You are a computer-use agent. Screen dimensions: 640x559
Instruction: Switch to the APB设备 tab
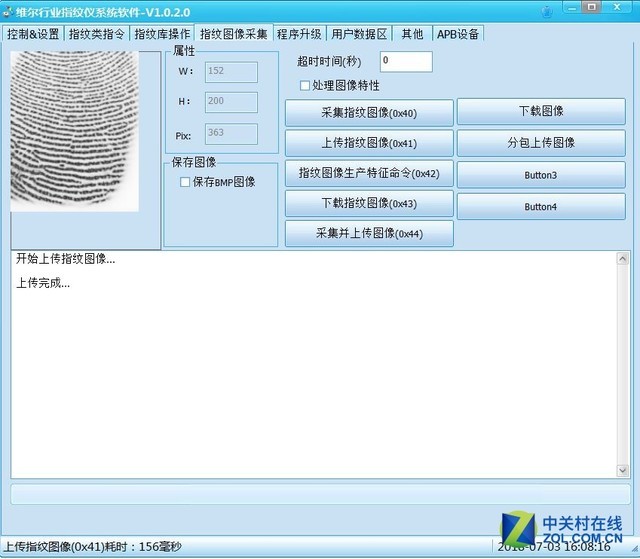458,34
